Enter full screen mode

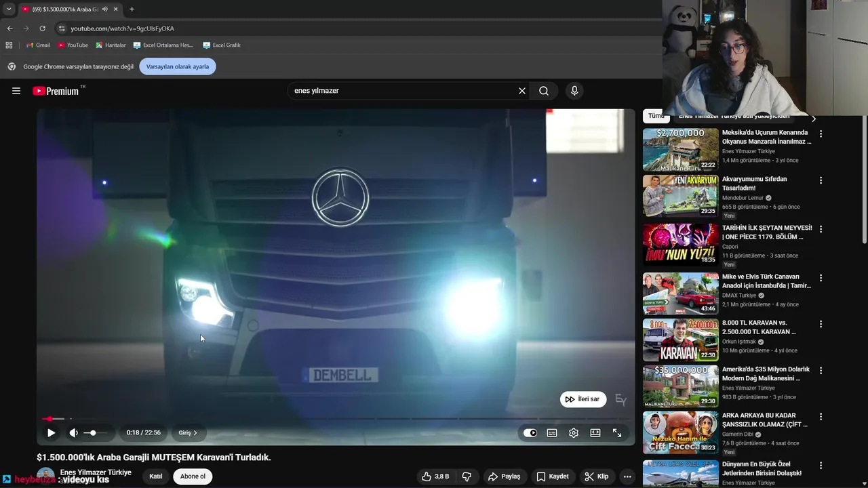click(617, 432)
